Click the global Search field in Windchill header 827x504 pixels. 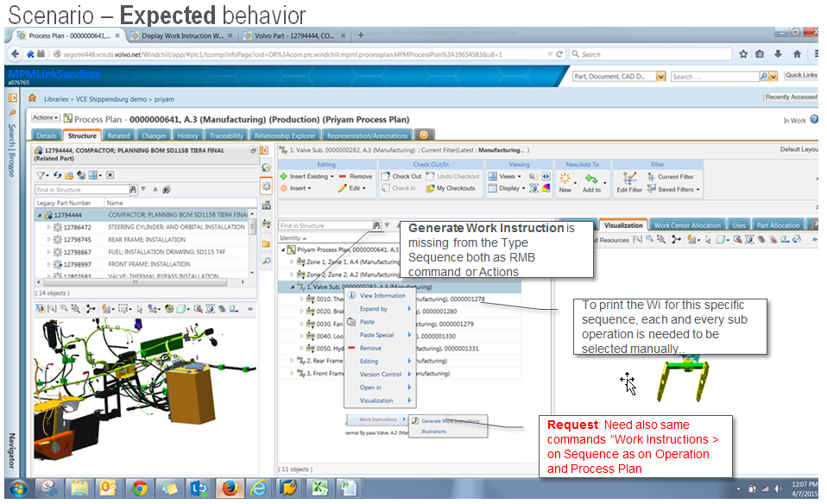715,77
